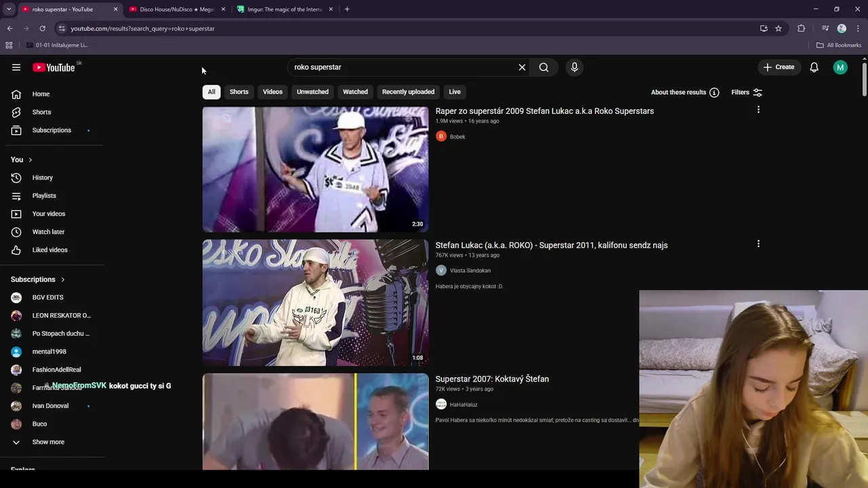Open search Filters
The height and width of the screenshot is (488, 868).
click(x=747, y=92)
